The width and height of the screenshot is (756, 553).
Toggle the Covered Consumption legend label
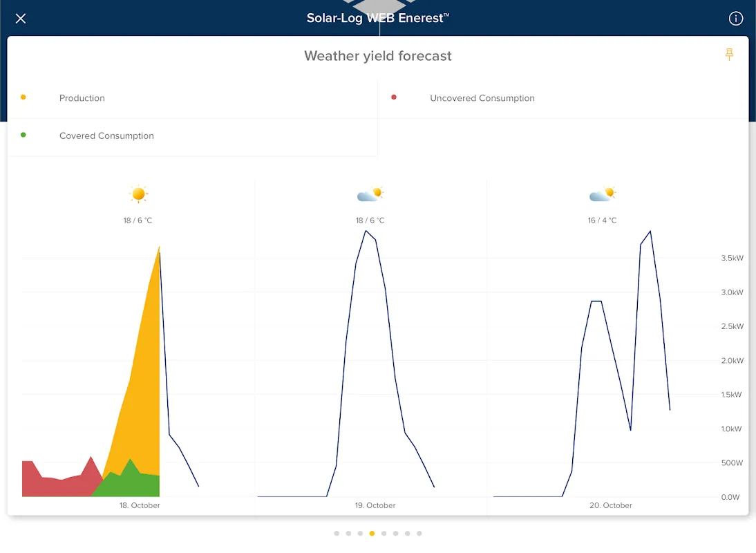coord(106,136)
